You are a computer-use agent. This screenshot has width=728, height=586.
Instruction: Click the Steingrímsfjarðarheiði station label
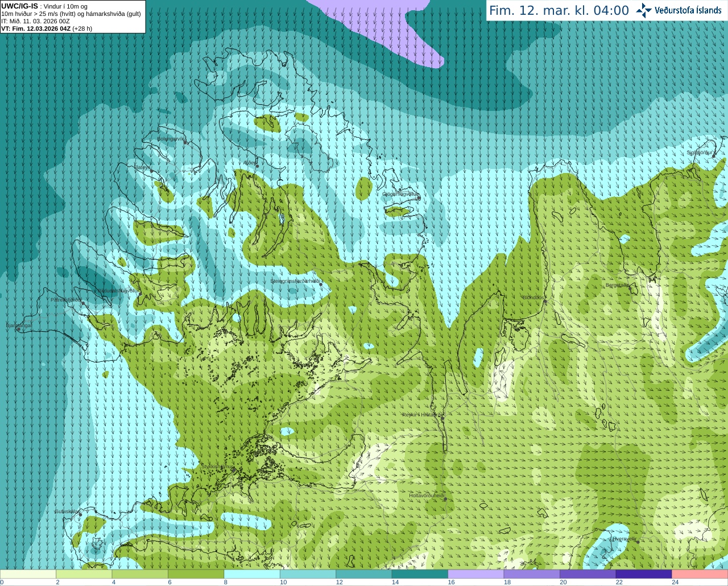[x=295, y=281]
